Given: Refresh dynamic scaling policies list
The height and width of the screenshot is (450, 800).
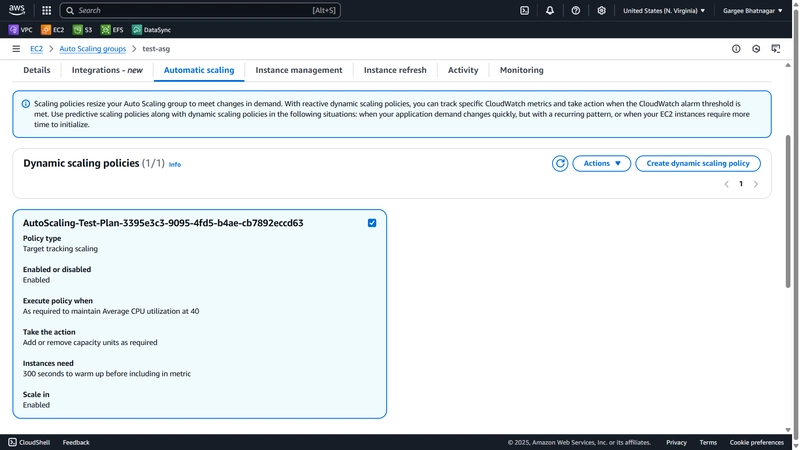Looking at the screenshot, I should pos(560,163).
